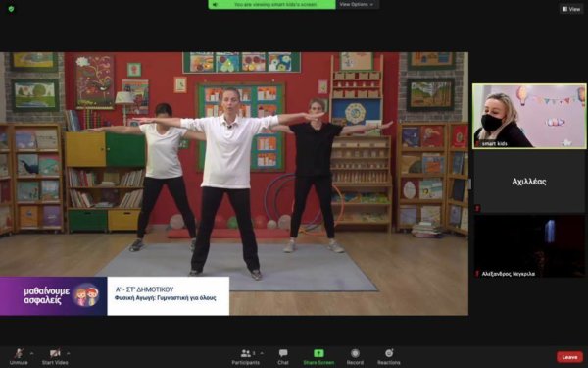
Task: Click the green screen viewing notification bar
Action: 271,5
